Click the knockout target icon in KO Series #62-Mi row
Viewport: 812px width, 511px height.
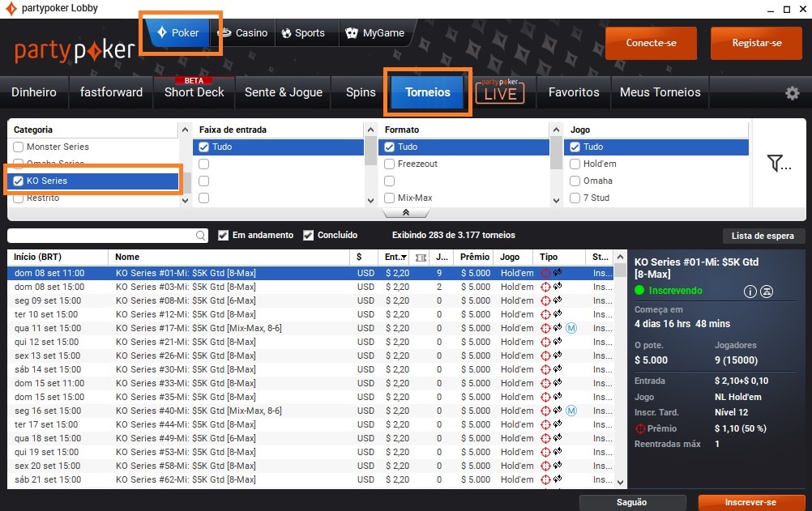pyautogui.click(x=545, y=479)
